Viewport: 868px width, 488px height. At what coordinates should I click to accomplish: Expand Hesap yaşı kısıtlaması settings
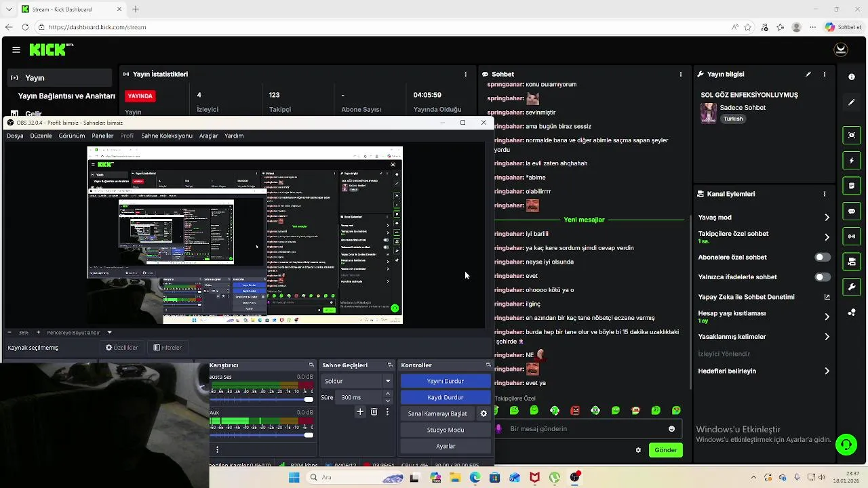(827, 317)
